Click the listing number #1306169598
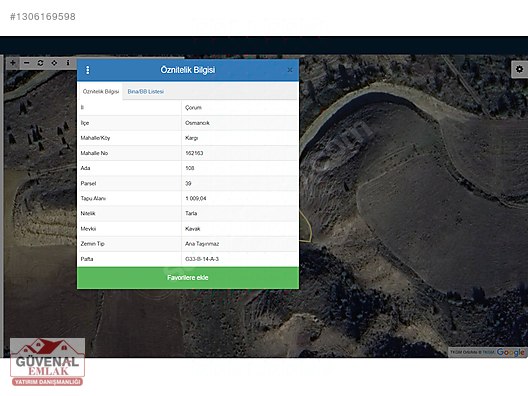 [43, 17]
